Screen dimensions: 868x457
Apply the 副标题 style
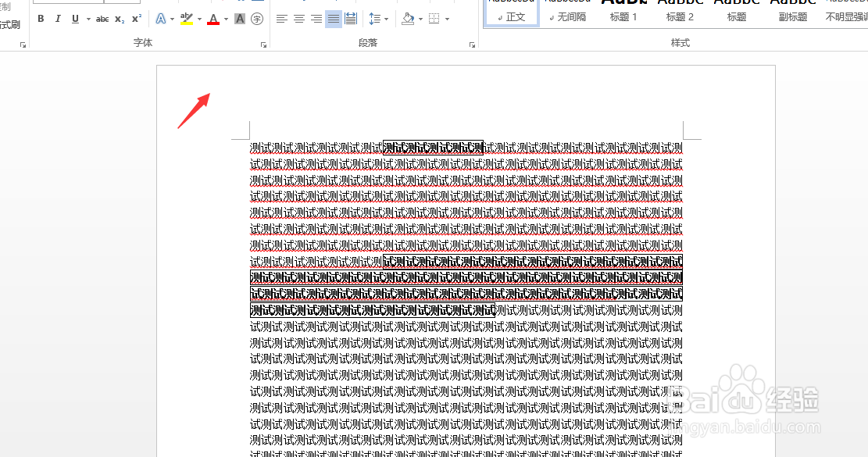[x=793, y=12]
